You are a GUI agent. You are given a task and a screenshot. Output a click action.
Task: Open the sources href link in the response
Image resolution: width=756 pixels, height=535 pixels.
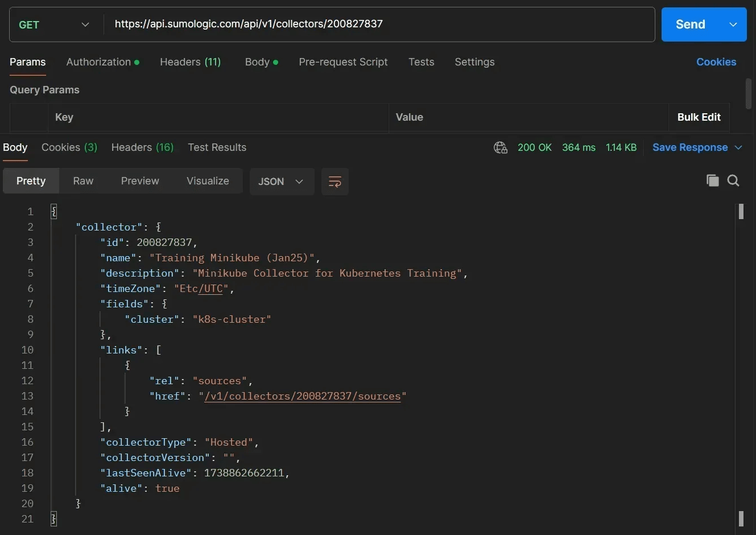(303, 396)
